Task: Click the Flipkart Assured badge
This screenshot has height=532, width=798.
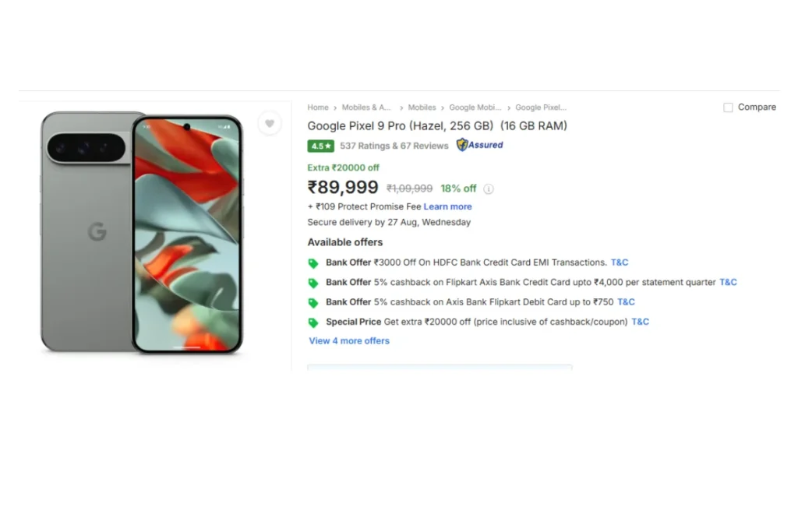Action: coord(480,145)
